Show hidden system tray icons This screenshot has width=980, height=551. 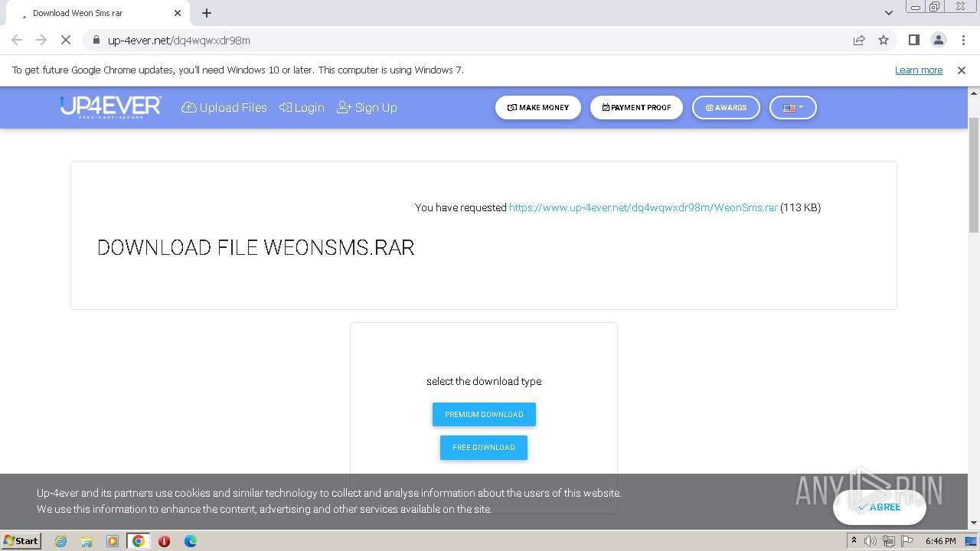854,541
